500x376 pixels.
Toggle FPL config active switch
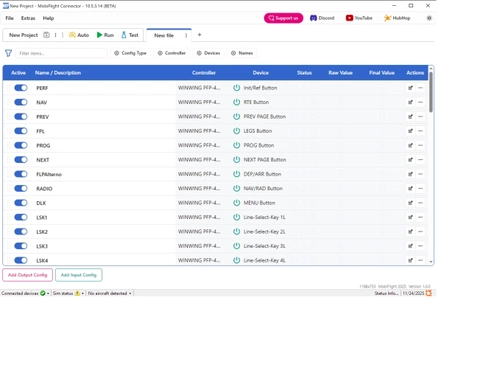click(21, 131)
